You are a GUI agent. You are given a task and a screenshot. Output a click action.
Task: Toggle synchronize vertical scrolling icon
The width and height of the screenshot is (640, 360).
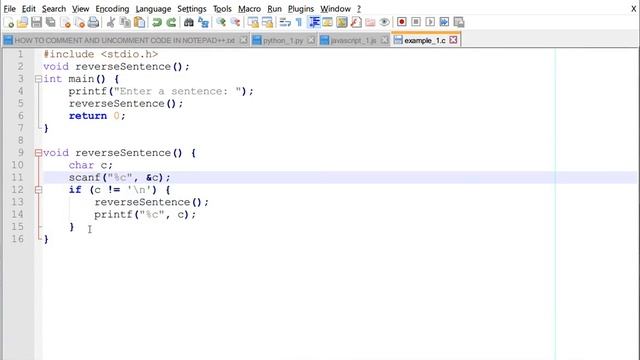(x=253, y=22)
